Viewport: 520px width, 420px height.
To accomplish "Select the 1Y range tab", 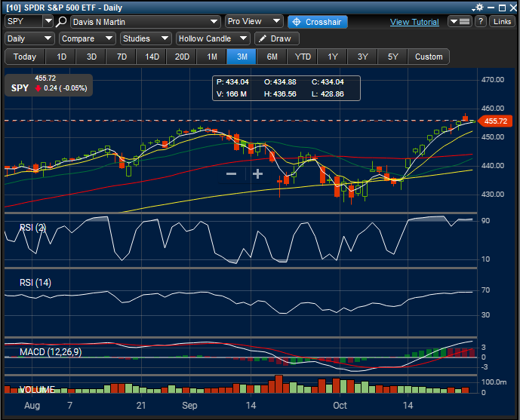I will point(333,57).
